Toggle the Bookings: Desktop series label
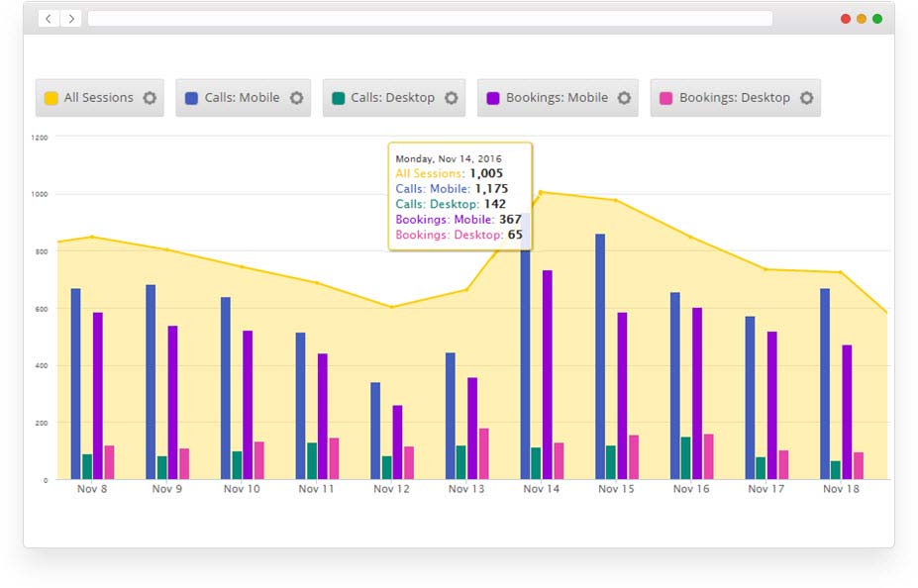This screenshot has width=918, height=588. pos(734,98)
